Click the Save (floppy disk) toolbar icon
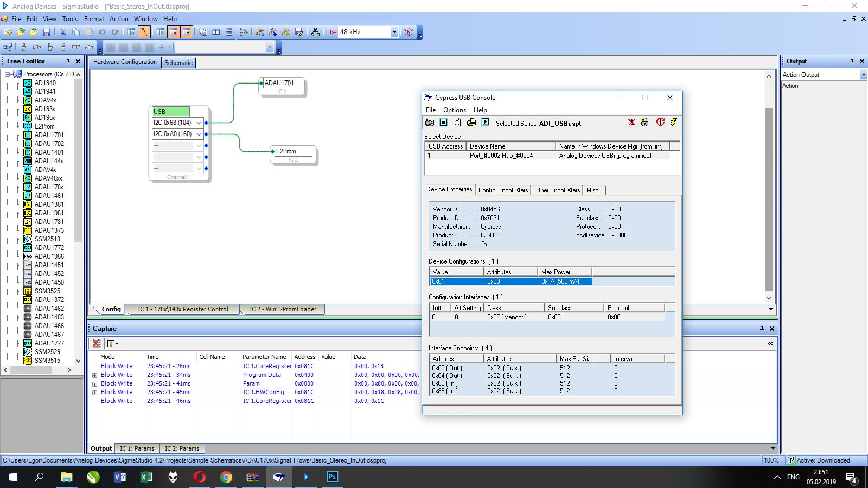This screenshot has height=488, width=868. (47, 32)
